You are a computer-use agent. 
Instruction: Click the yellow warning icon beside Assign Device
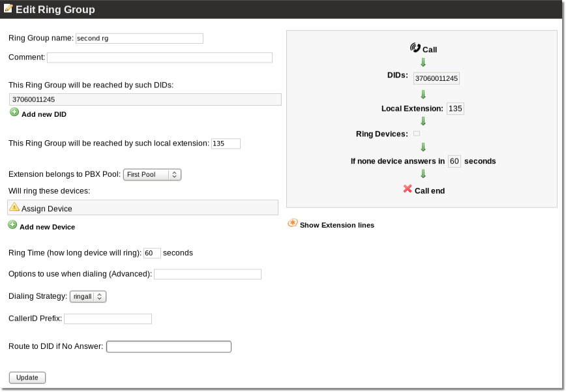click(x=14, y=207)
